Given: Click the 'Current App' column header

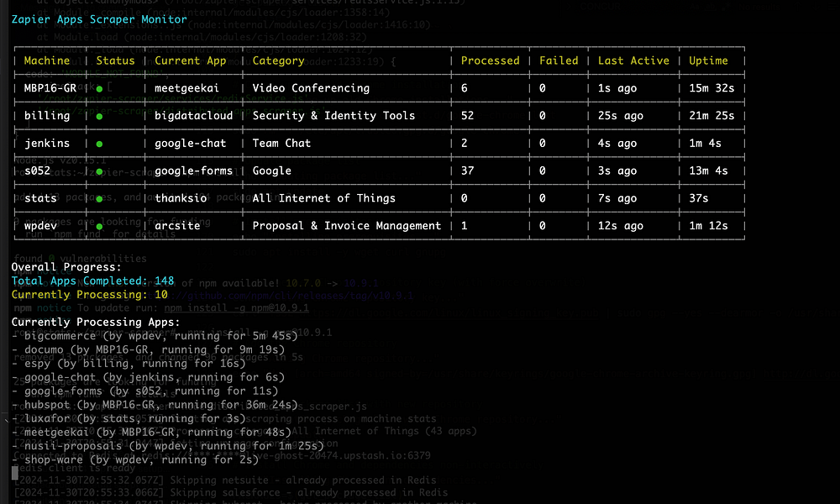Looking at the screenshot, I should tap(190, 60).
